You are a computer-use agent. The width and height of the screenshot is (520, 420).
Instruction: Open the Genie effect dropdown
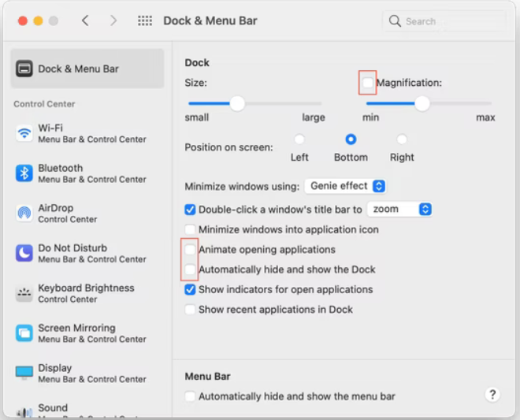coord(345,186)
